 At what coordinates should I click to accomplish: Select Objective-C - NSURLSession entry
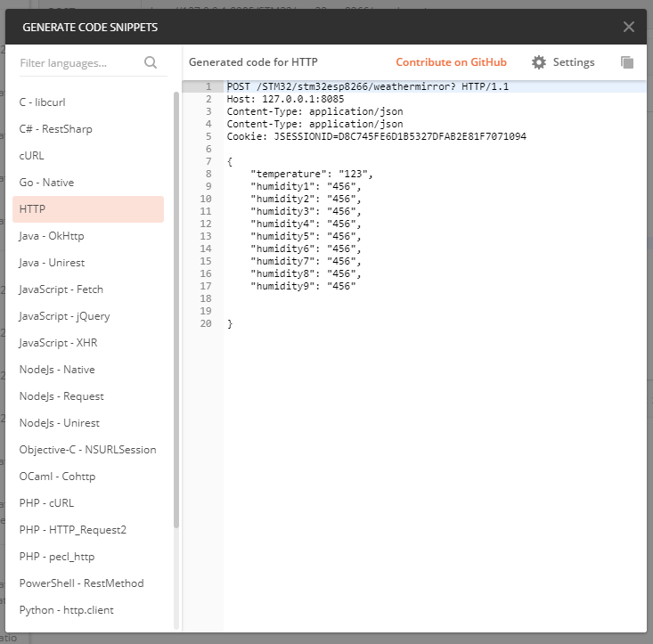pos(88,450)
